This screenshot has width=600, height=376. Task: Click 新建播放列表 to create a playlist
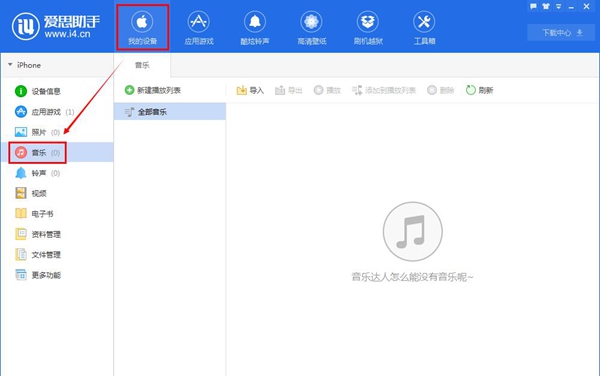tap(153, 90)
